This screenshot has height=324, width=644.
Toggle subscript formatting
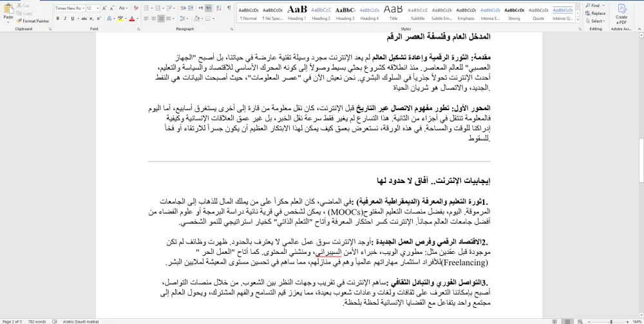pyautogui.click(x=91, y=19)
